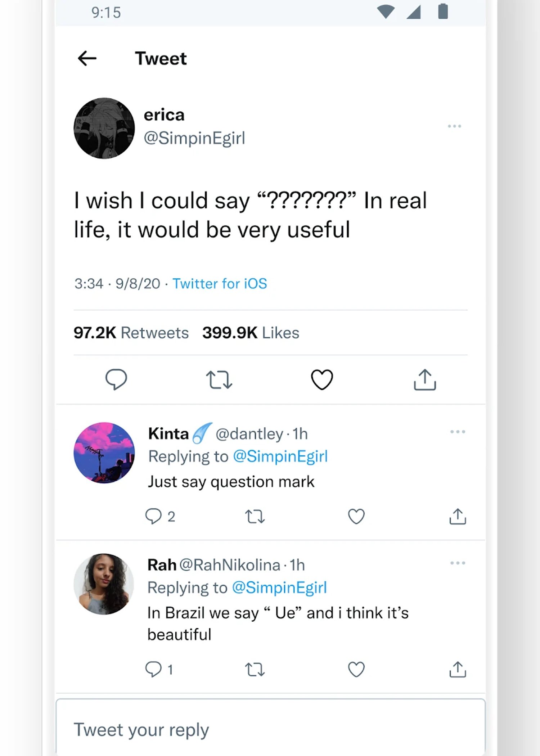Like Rah's reply
The image size is (540, 756).
click(x=356, y=669)
